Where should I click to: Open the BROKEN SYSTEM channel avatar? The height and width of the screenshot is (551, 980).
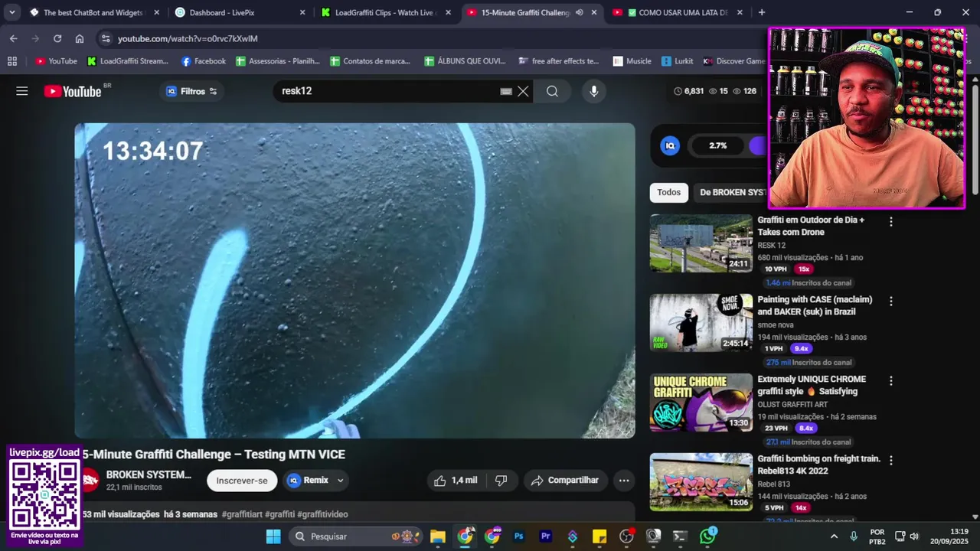coord(90,481)
